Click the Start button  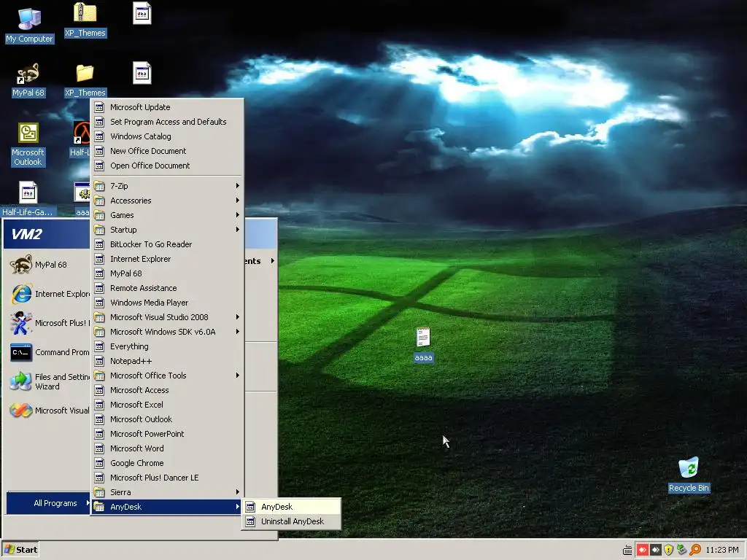click(20, 550)
